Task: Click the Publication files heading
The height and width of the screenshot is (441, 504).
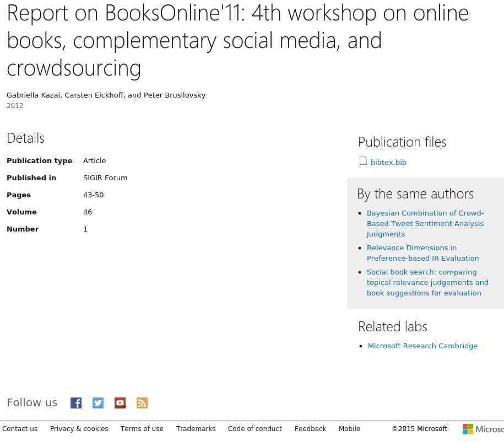Action: tap(402, 142)
